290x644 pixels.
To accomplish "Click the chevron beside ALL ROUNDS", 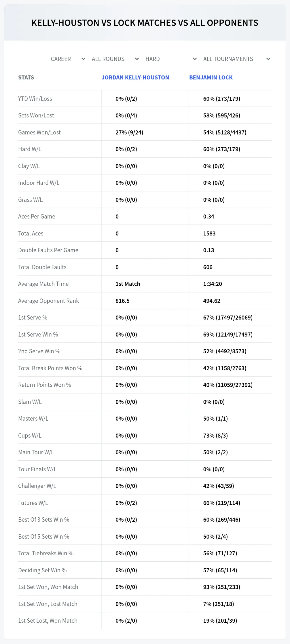I will [x=137, y=59].
